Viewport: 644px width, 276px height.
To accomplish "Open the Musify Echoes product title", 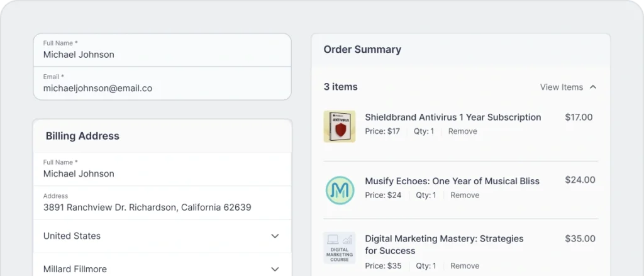I will tap(452, 181).
